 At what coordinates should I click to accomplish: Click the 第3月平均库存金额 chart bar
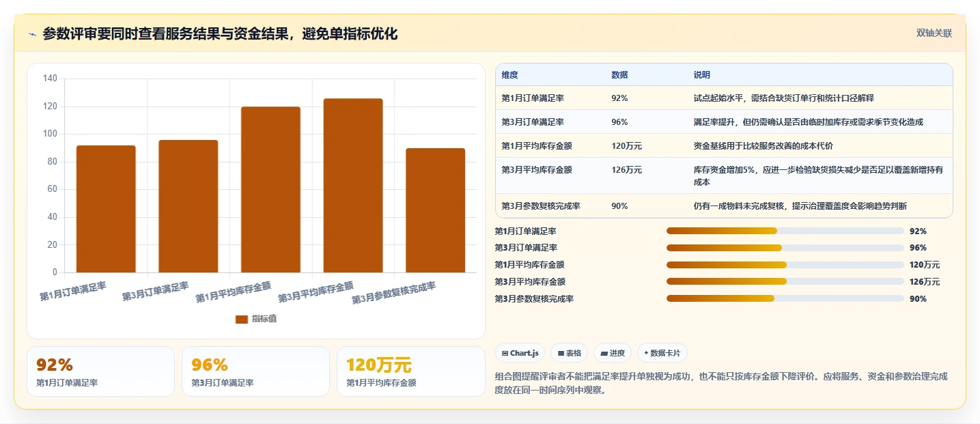tap(353, 186)
